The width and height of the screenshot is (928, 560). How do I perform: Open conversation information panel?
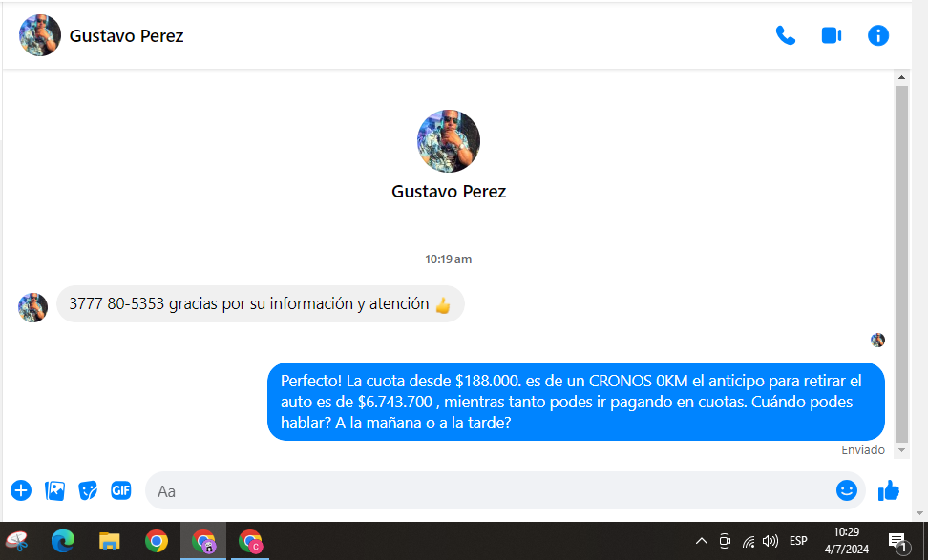(877, 36)
